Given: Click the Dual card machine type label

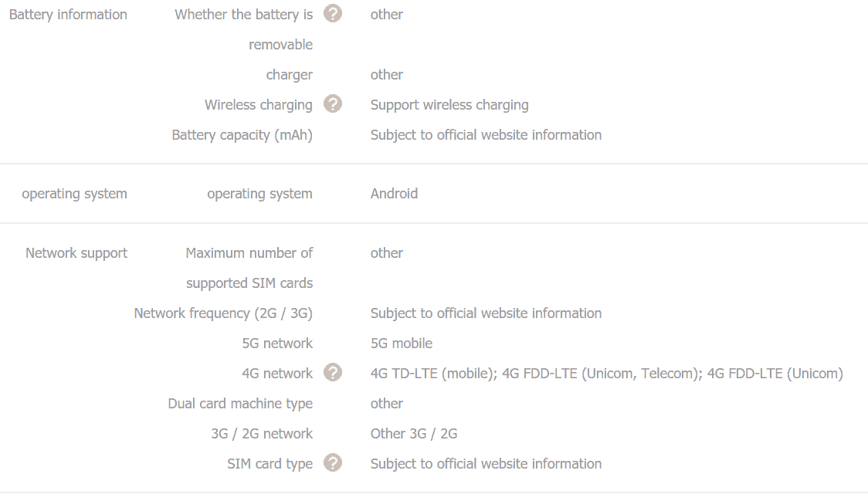Looking at the screenshot, I should pyautogui.click(x=240, y=404).
